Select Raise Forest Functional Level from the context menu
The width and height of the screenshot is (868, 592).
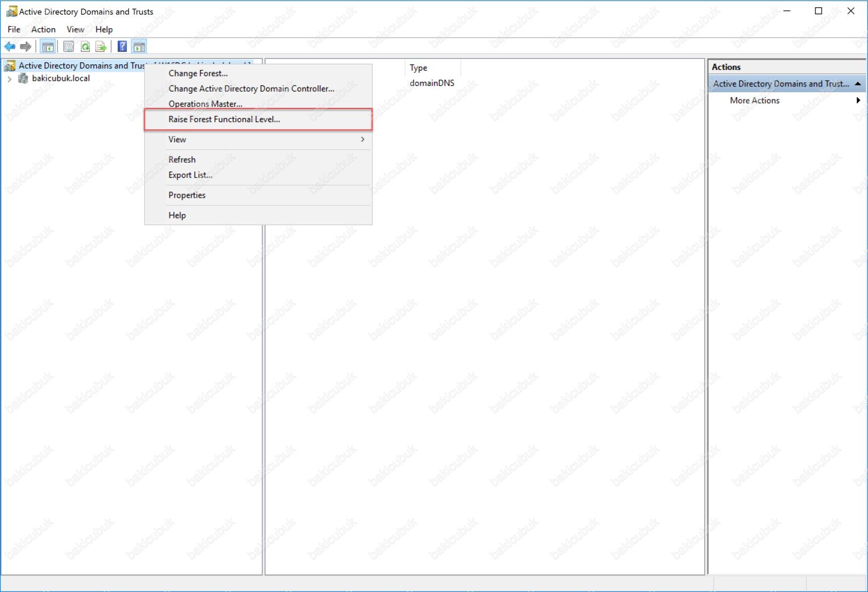click(224, 119)
